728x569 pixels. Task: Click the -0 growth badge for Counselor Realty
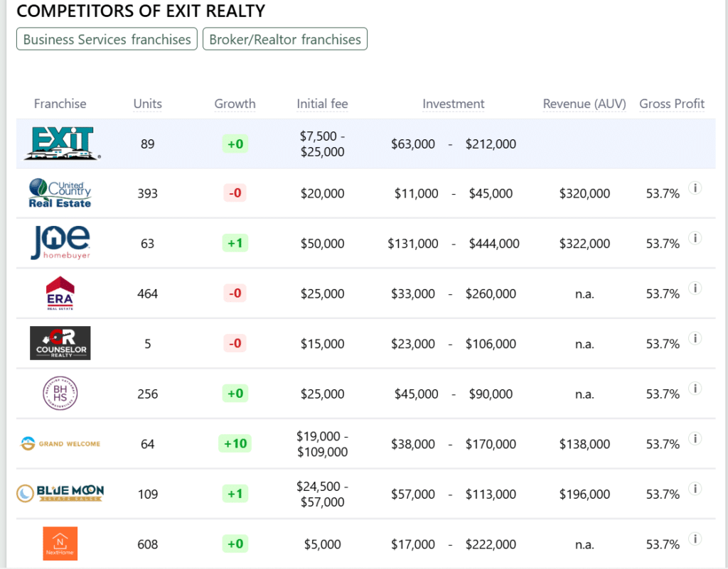pyautogui.click(x=235, y=343)
